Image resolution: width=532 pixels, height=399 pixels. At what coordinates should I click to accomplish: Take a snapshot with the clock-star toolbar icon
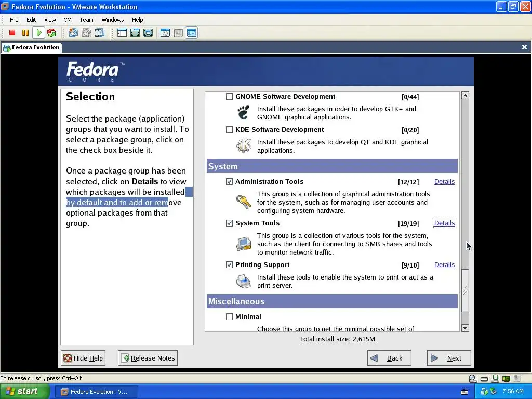tap(73, 33)
